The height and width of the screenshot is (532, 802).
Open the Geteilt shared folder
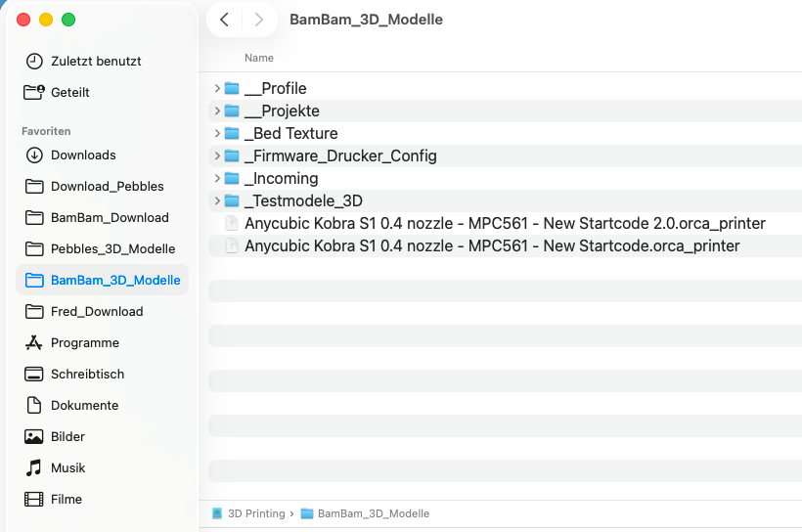point(69,92)
